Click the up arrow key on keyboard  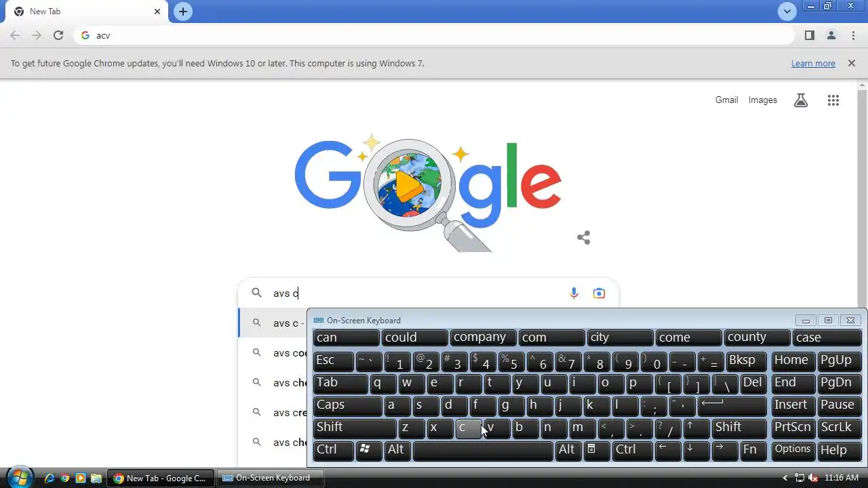pos(696,428)
